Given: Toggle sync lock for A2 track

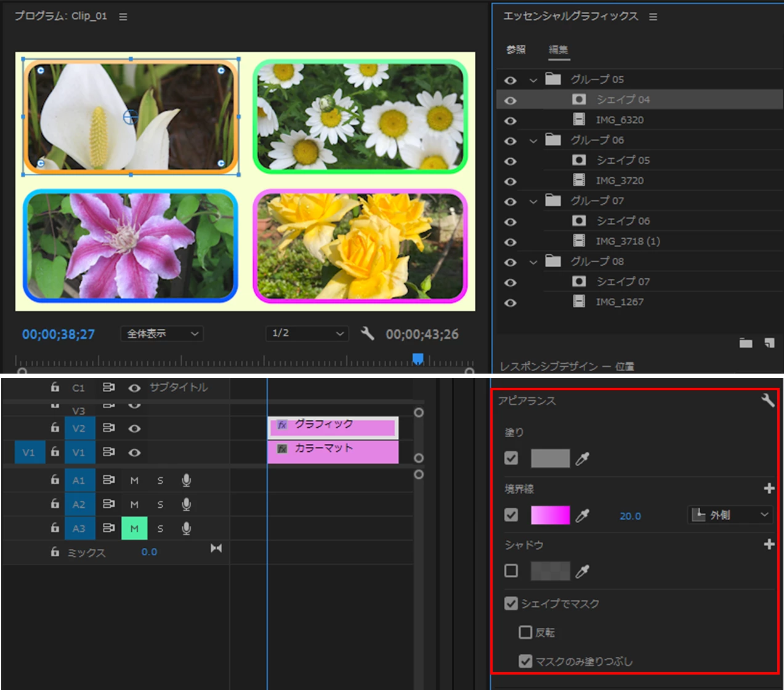Looking at the screenshot, I should point(108,504).
